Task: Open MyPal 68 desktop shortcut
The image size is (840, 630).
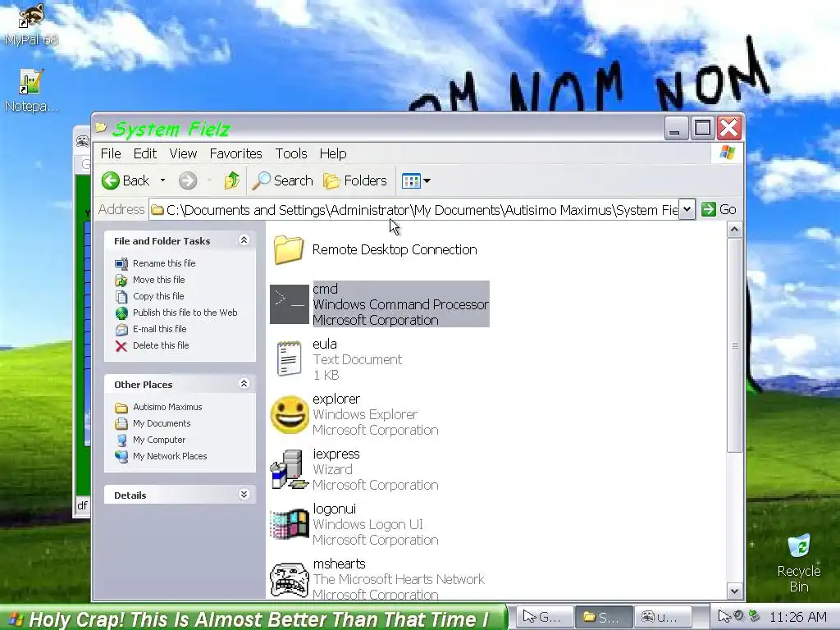Action: [x=31, y=24]
